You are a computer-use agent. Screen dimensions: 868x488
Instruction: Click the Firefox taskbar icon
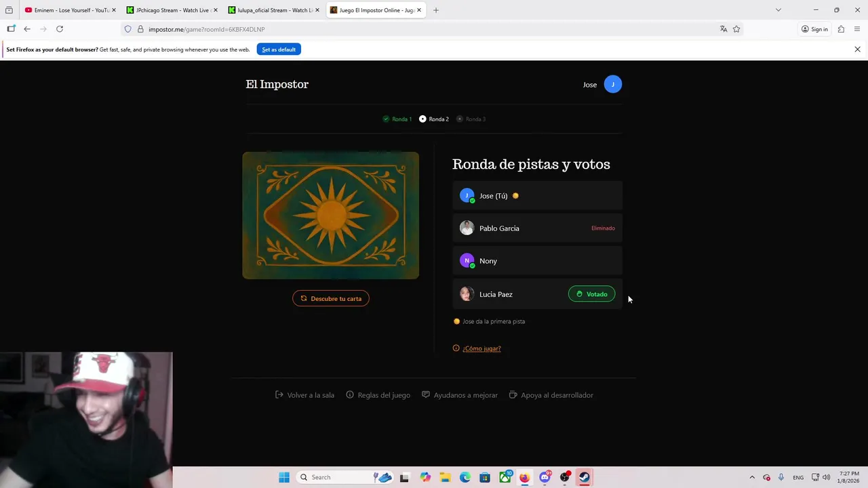coord(525,477)
